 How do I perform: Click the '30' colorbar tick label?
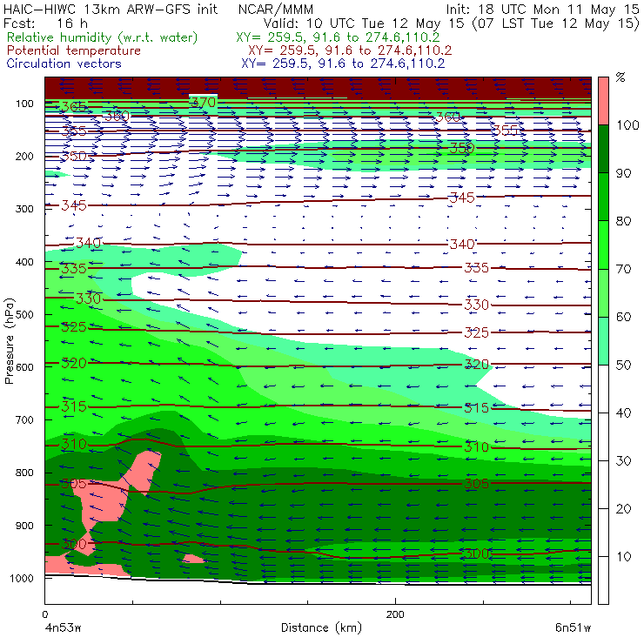point(623,461)
